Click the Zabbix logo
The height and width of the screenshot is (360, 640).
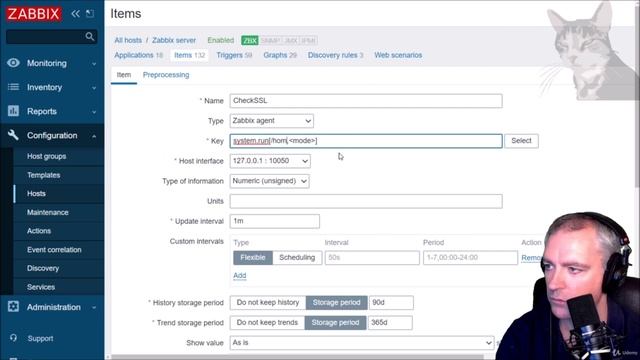pos(34,14)
